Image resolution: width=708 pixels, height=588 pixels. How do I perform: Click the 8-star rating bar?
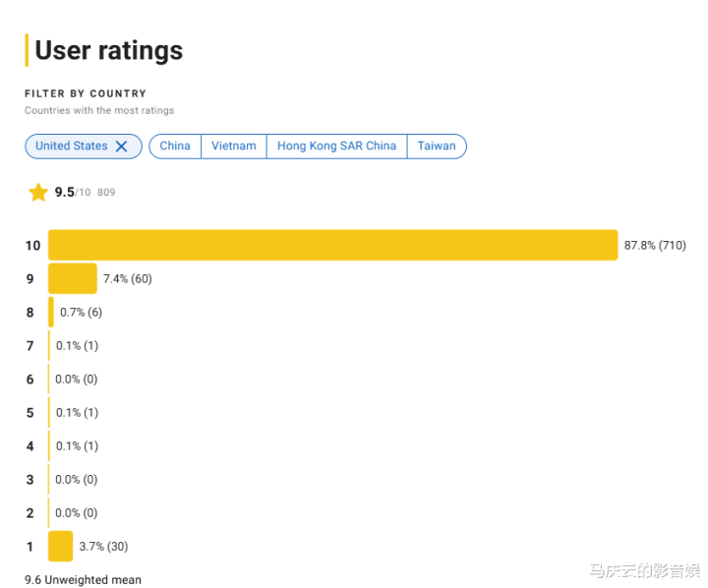(51, 312)
